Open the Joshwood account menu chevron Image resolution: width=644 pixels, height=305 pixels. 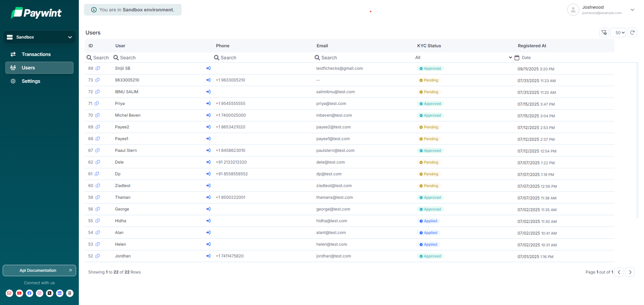(633, 10)
